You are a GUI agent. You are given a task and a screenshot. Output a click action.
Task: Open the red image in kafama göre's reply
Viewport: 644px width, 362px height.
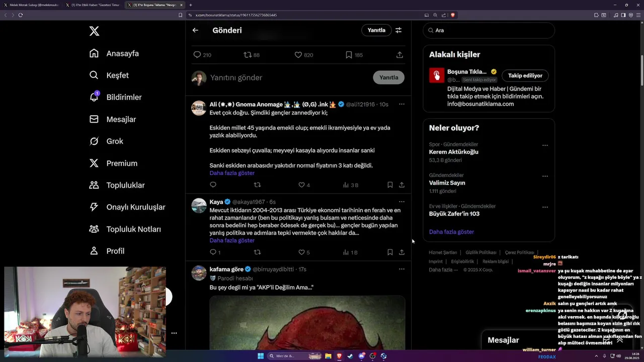click(307, 322)
